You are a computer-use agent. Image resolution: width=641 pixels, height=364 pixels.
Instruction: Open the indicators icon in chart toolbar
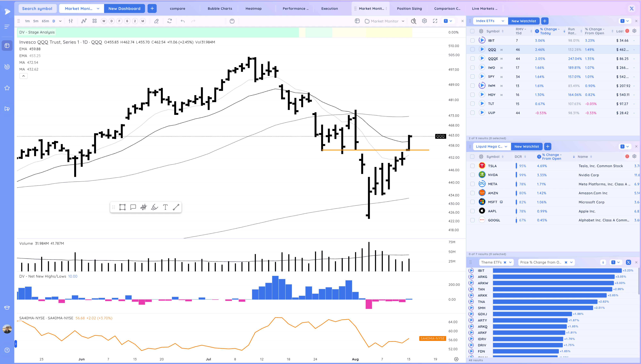click(x=84, y=21)
